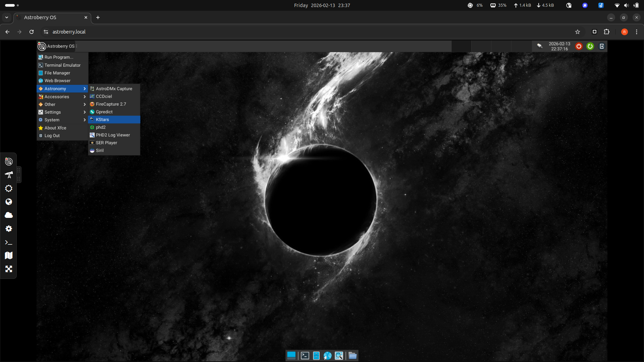The width and height of the screenshot is (644, 362).
Task: Open the Application Finder magnifier in dock
Action: [339, 356]
